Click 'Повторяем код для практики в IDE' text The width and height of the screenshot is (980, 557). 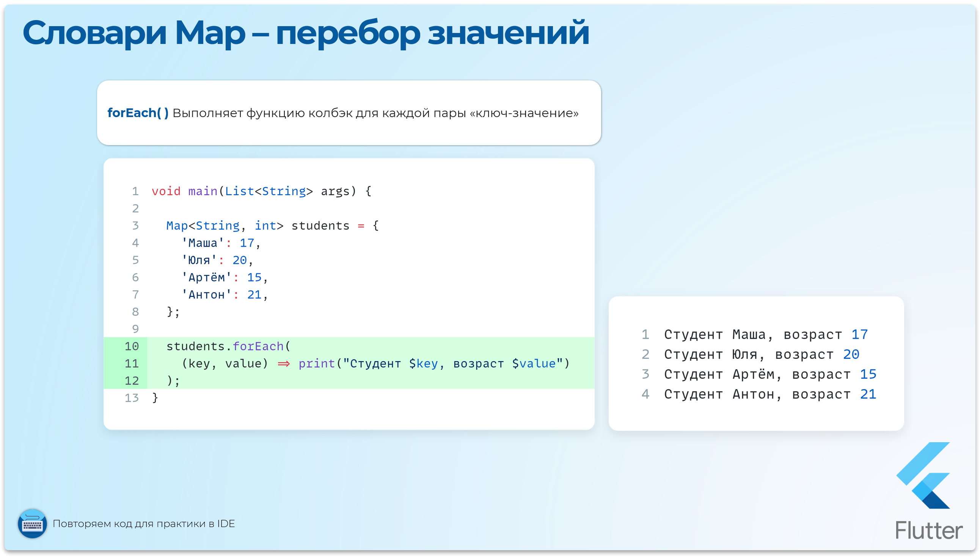[144, 524]
